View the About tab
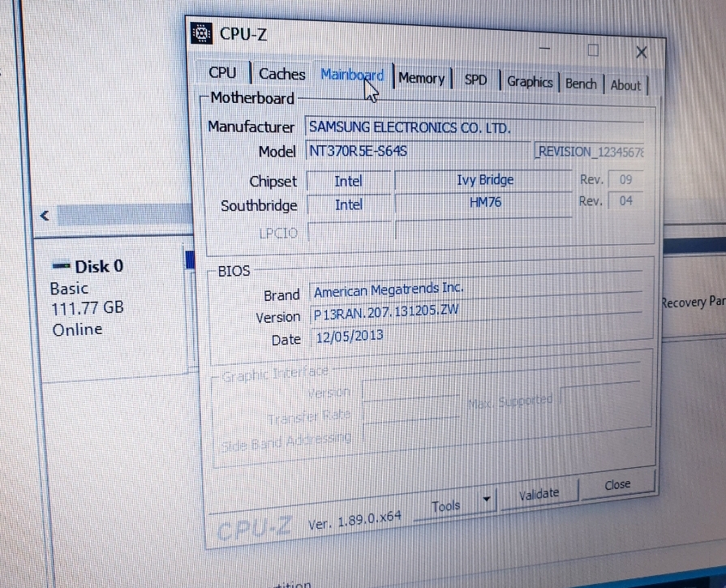 pos(625,85)
